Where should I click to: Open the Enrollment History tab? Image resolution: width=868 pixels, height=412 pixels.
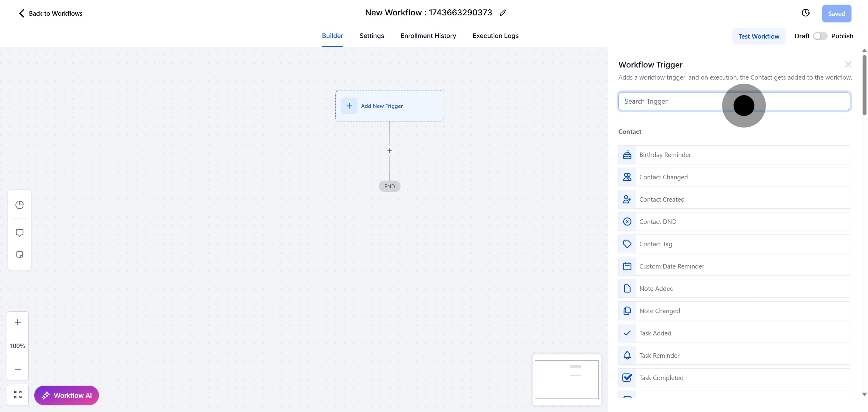coord(428,36)
